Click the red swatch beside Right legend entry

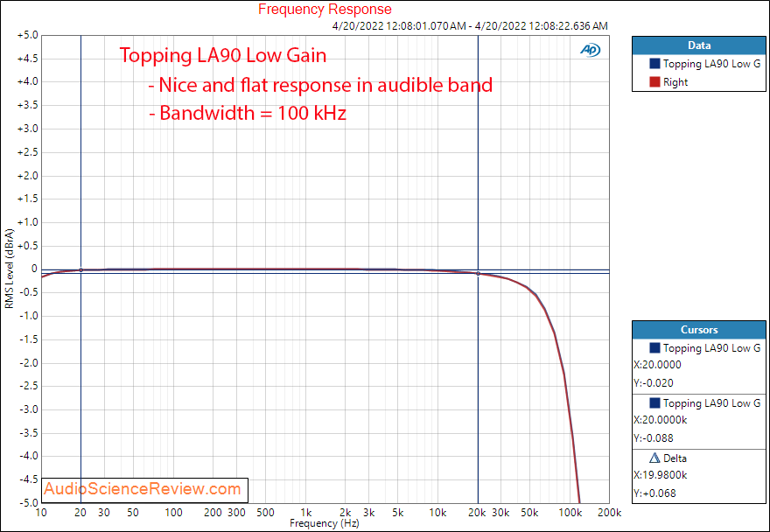[654, 82]
